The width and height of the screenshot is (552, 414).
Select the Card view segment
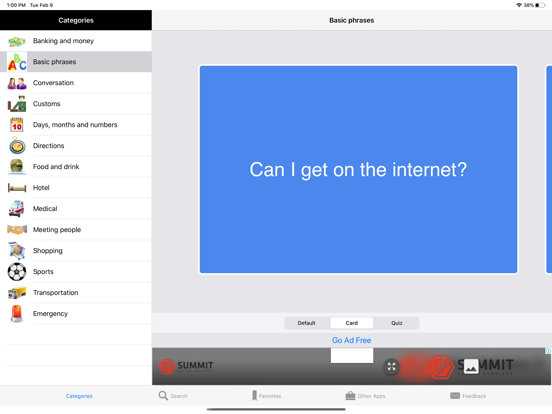[x=351, y=323]
